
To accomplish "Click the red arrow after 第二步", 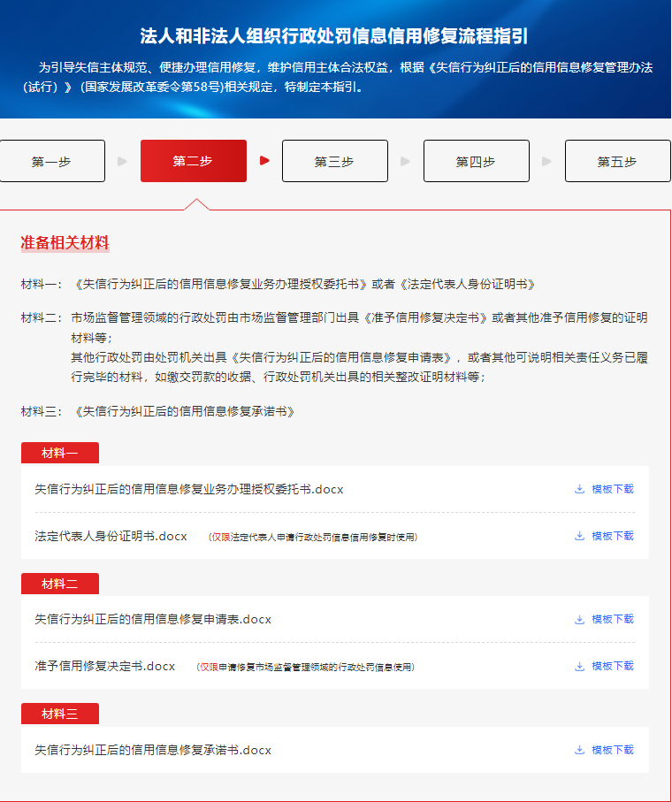I will tap(264, 161).
